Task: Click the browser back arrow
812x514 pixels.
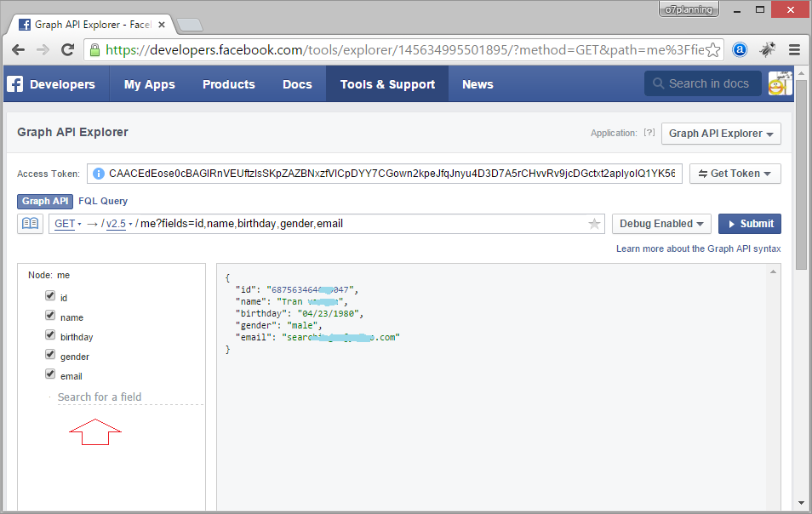Action: tap(18, 49)
